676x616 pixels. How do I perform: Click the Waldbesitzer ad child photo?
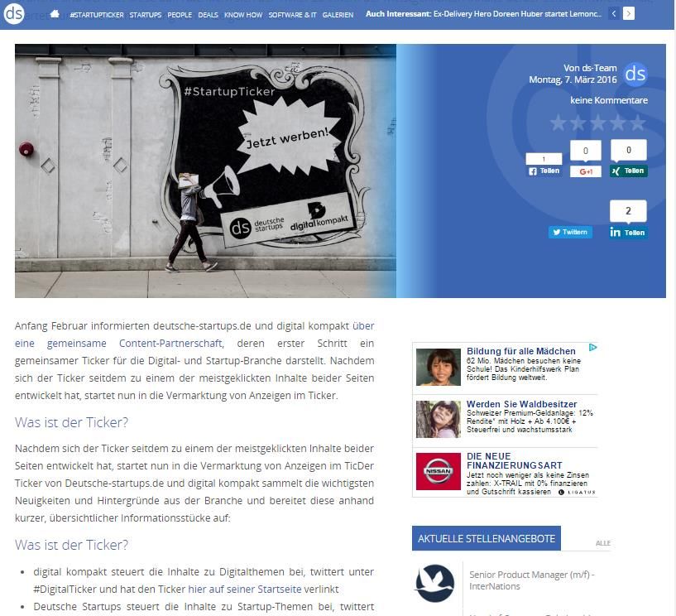click(x=438, y=419)
